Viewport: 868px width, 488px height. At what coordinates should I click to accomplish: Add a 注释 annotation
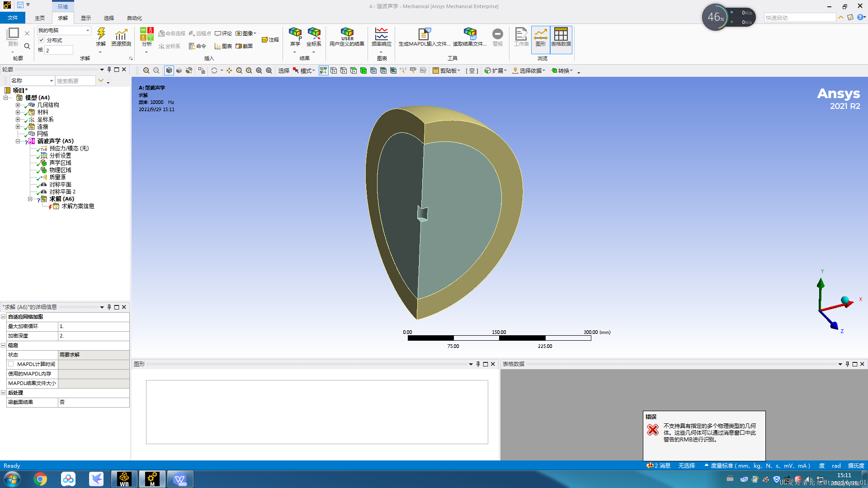tap(270, 40)
